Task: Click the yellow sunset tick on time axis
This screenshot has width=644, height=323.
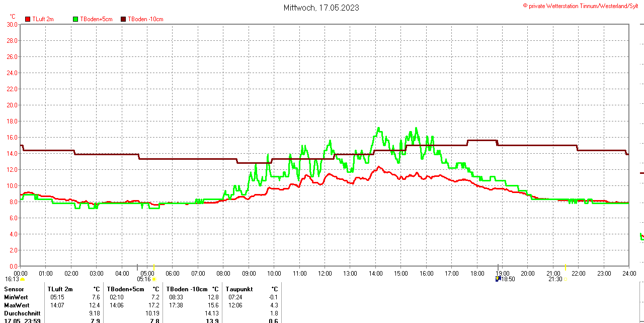Action: [x=566, y=268]
